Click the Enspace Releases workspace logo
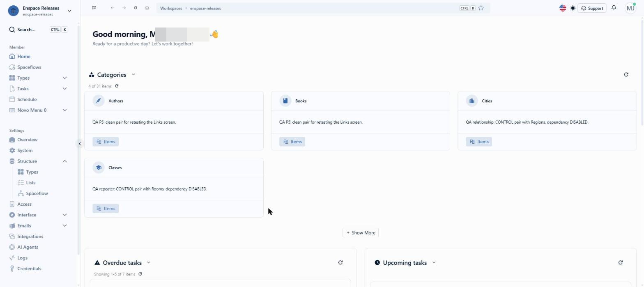644x287 pixels. (14, 11)
